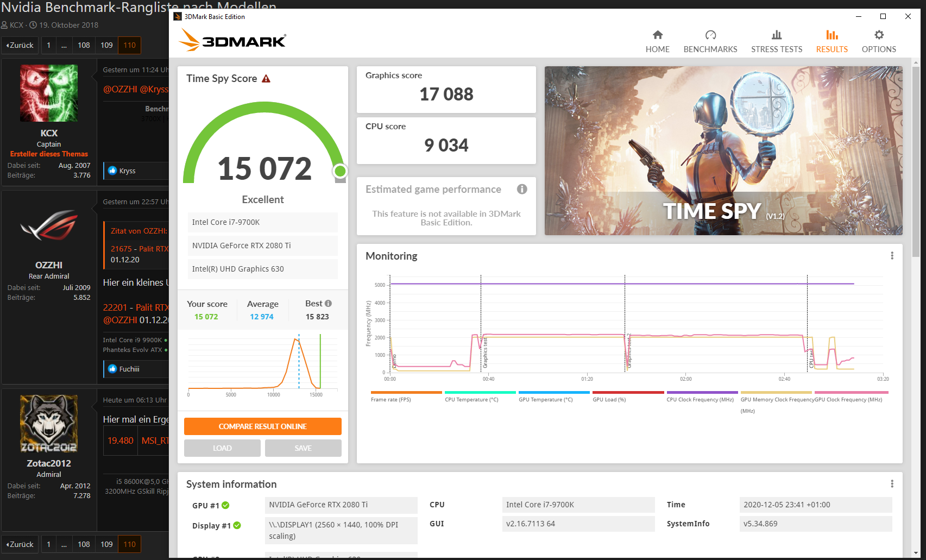Click the forum thread author KCX user icon
Image resolution: width=926 pixels, height=560 pixels.
[4, 25]
